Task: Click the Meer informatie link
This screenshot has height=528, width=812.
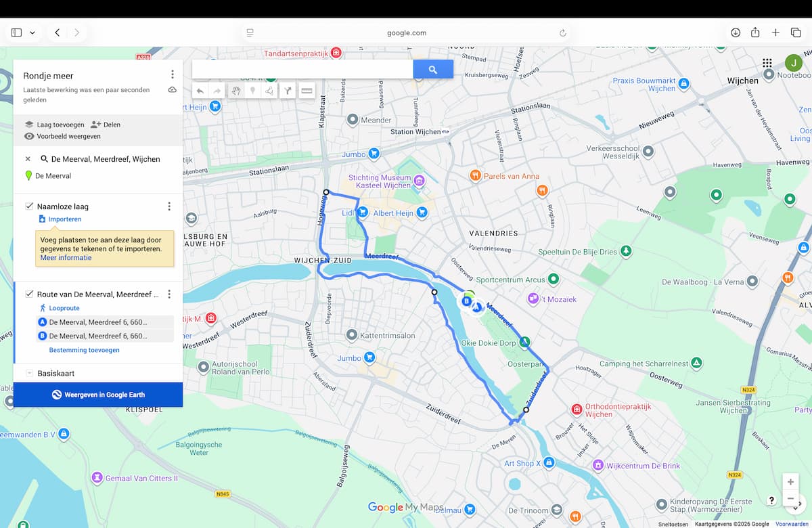Action: 66,258
